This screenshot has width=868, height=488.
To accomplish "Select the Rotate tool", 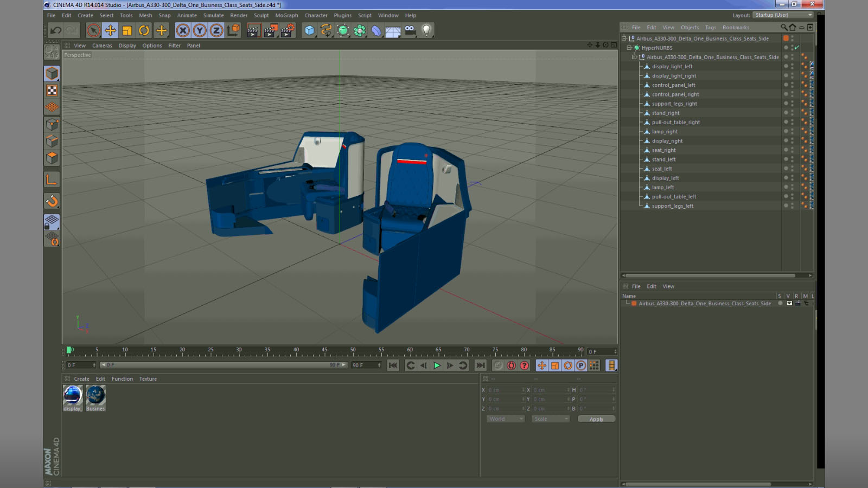I will click(x=144, y=30).
